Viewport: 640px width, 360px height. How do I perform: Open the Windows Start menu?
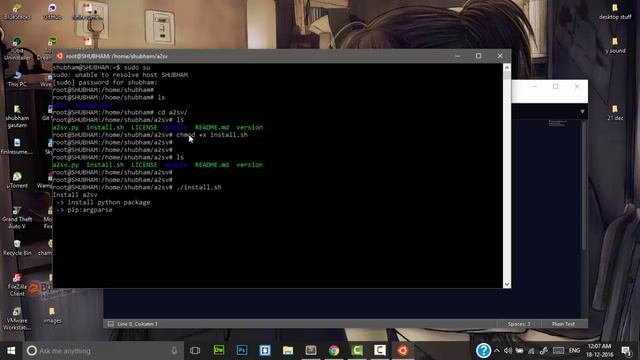[11, 351]
